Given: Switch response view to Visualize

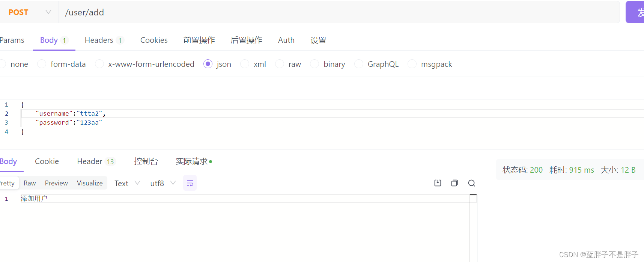Looking at the screenshot, I should 90,183.
